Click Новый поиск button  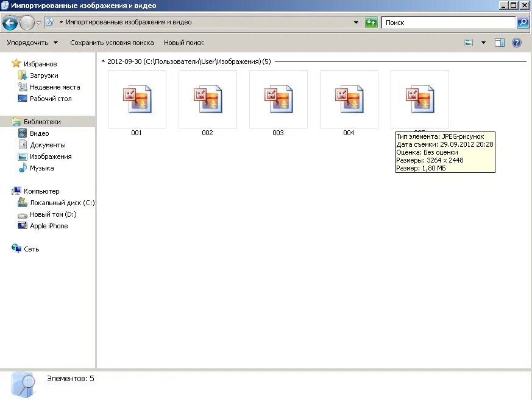(x=183, y=43)
